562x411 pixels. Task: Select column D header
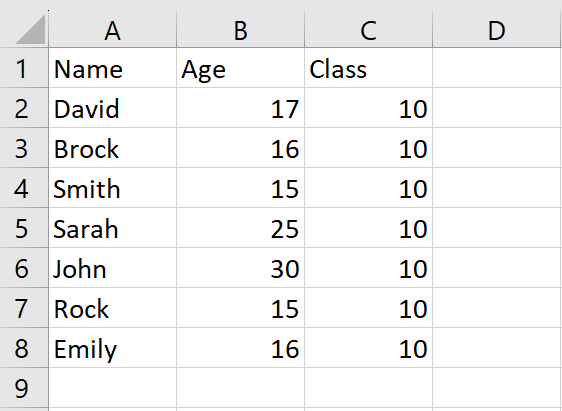click(497, 29)
